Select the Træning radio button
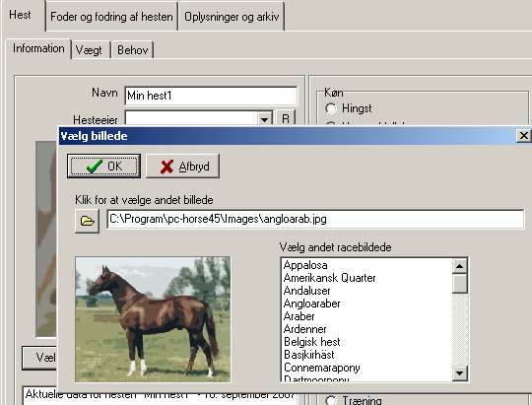The width and height of the screenshot is (532, 405). click(x=331, y=400)
